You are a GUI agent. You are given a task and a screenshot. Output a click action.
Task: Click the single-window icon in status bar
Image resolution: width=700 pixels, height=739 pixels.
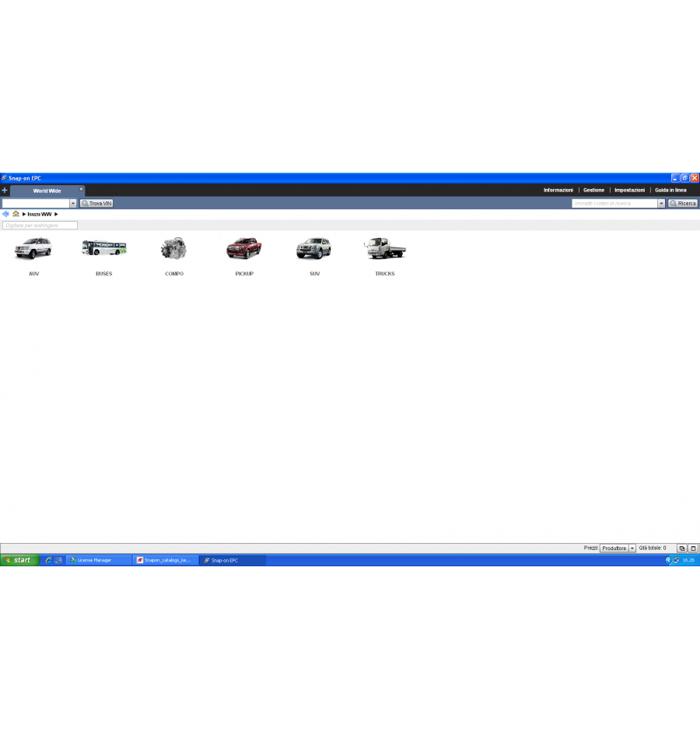pos(694,548)
